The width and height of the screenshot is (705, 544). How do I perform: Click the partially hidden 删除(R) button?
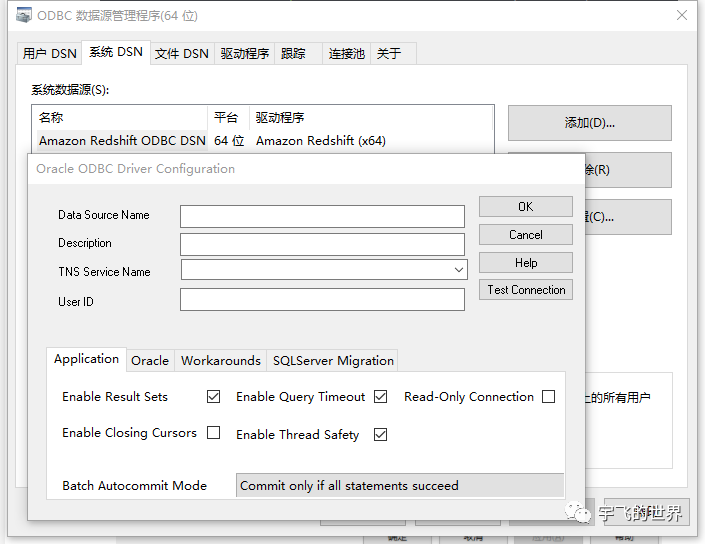coord(628,169)
